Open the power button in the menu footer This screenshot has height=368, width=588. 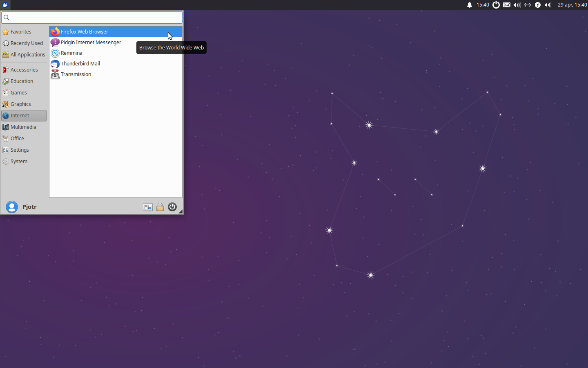pyautogui.click(x=172, y=207)
